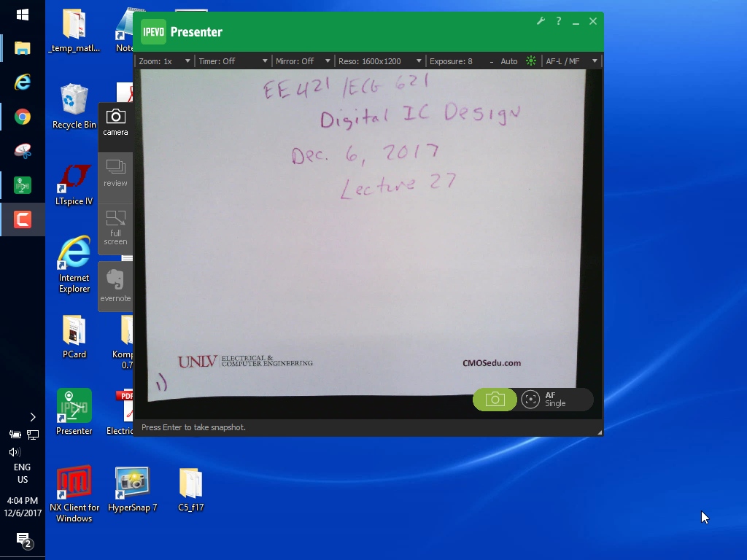
Task: Open the clock showing 4:04 PM
Action: pyautogui.click(x=23, y=507)
